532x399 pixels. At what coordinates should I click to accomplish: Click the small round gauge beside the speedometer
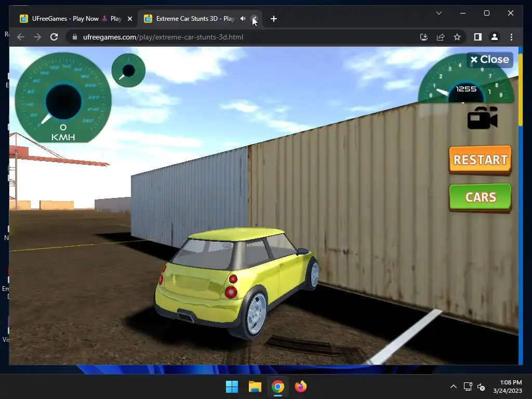(128, 70)
